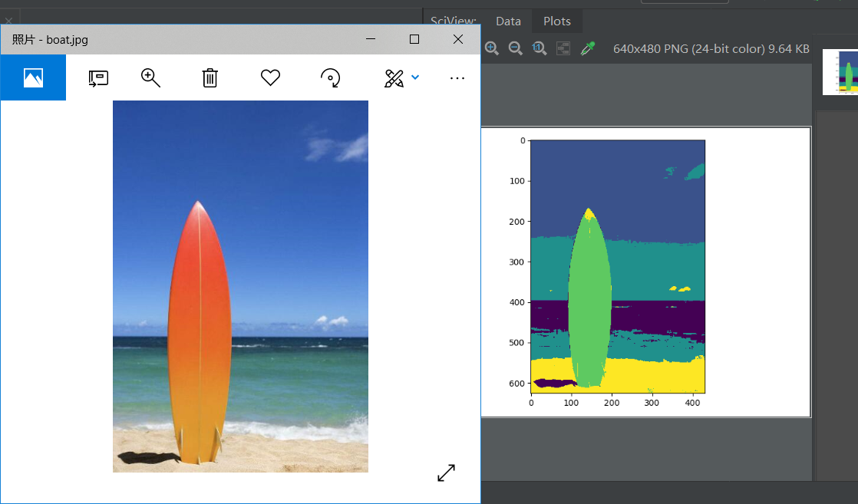Zoom out the SciView plot image

516,48
